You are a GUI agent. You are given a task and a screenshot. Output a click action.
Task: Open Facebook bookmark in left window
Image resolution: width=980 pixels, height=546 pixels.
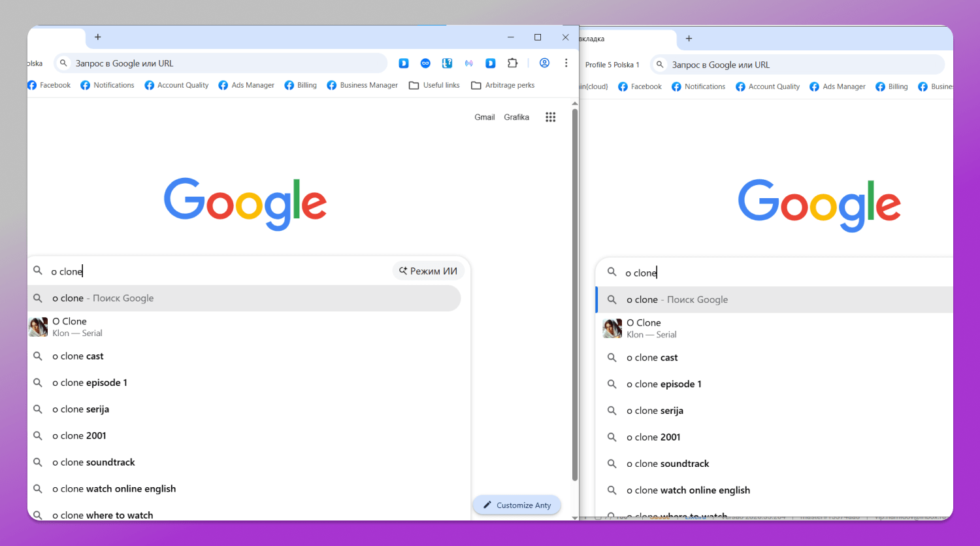[49, 85]
